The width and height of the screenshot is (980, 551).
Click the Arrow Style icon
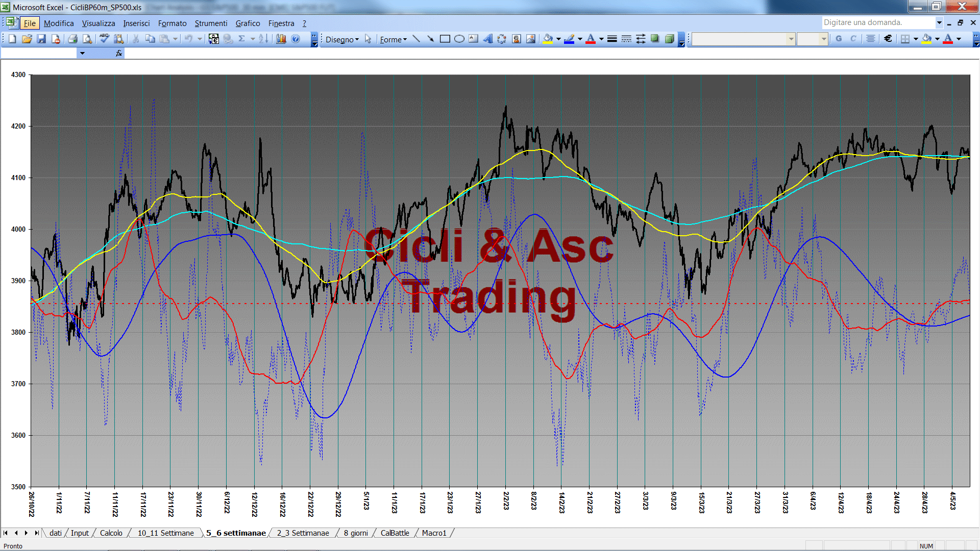pyautogui.click(x=641, y=39)
